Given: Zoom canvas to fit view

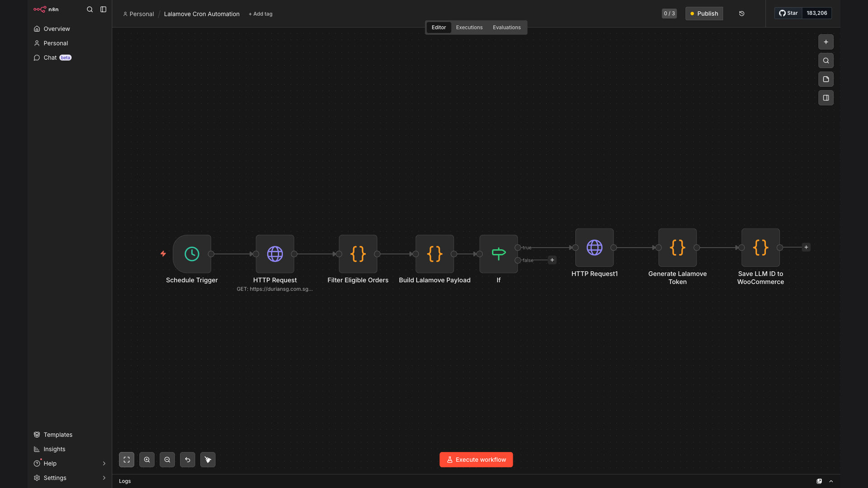Looking at the screenshot, I should coord(127,460).
